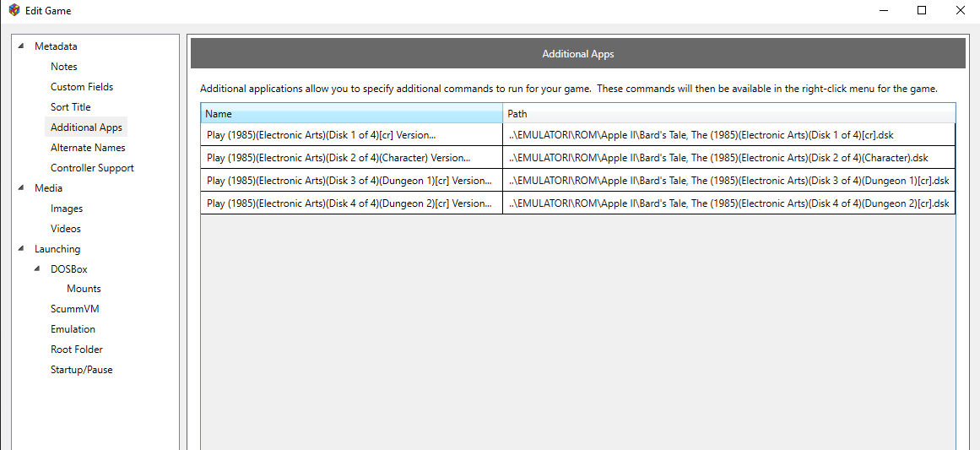Viewport: 980px width, 450px height.
Task: Sort by the Path column header
Action: pos(728,114)
